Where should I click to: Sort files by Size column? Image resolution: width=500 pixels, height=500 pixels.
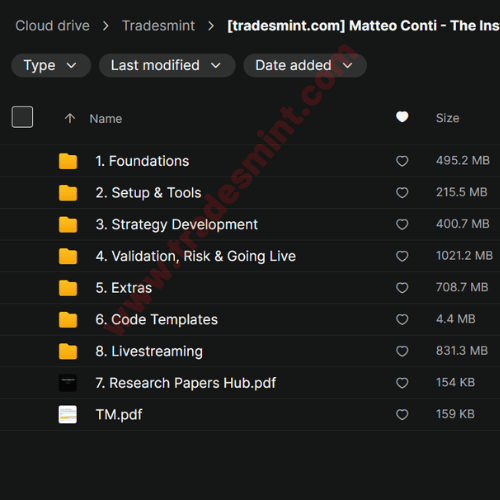pyautogui.click(x=448, y=118)
